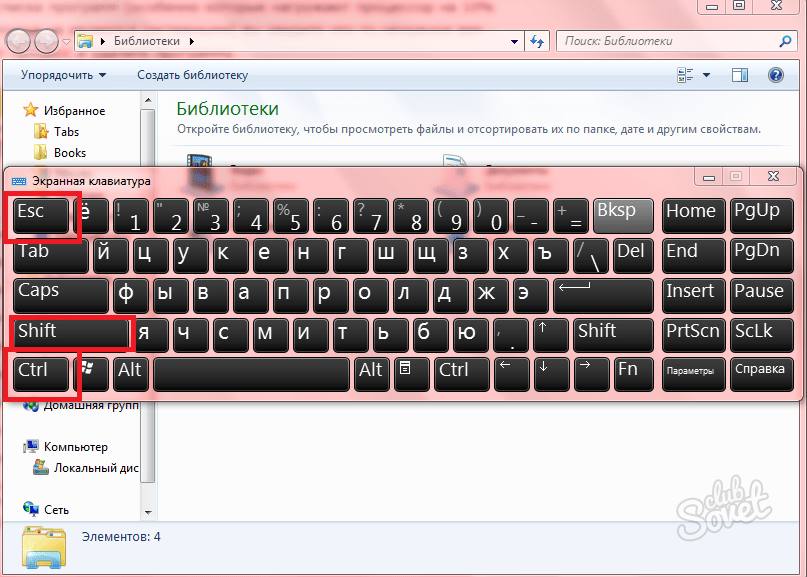Click the up arrow key

(551, 336)
